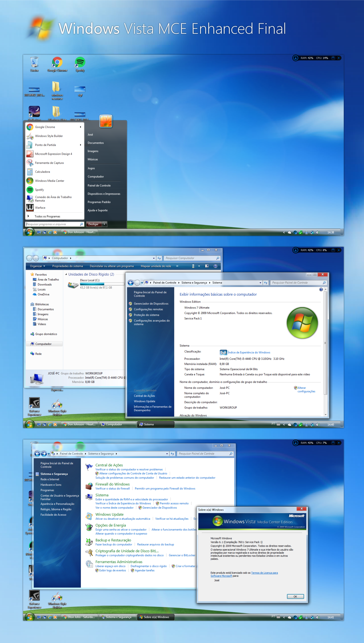364x643 pixels.
Task: Click the 'Pesquisar Computador' search box
Action: coord(192,258)
